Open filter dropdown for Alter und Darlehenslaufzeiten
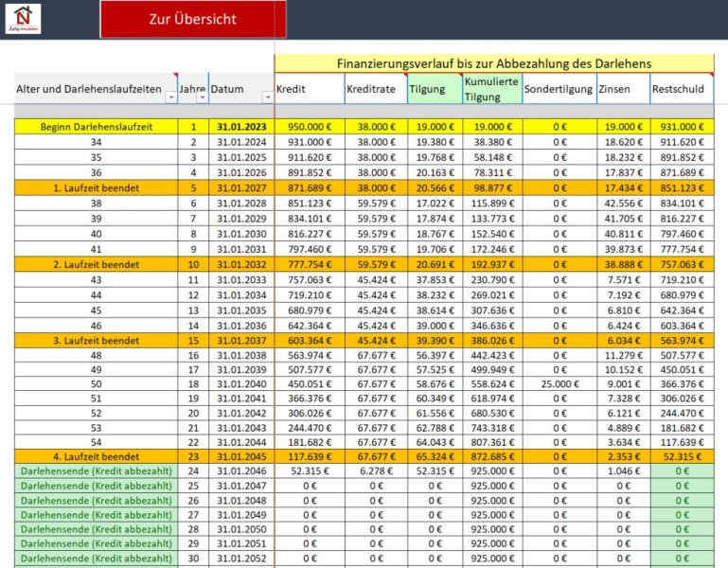 [170, 98]
